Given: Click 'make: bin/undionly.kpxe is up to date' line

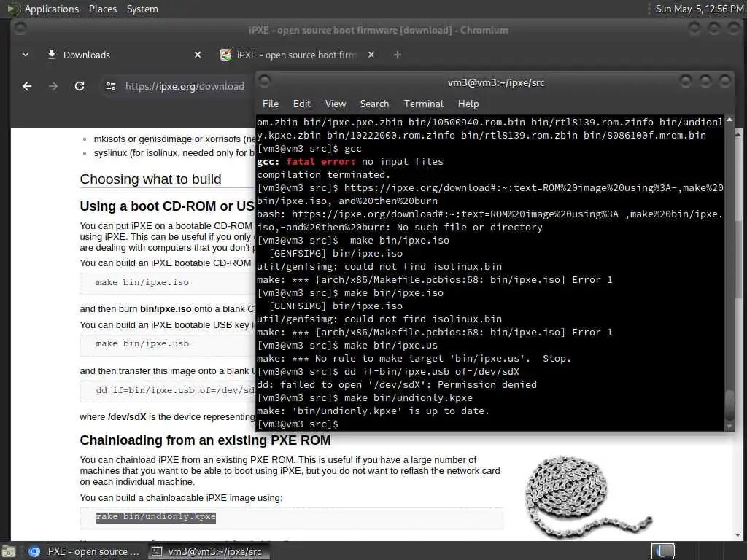Looking at the screenshot, I should tap(373, 411).
